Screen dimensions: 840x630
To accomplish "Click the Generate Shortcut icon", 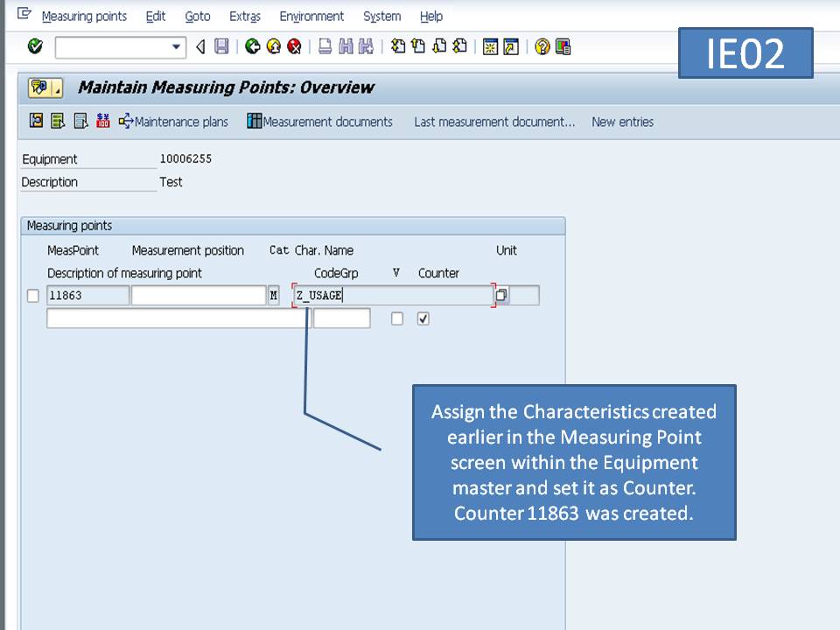I will (511, 46).
